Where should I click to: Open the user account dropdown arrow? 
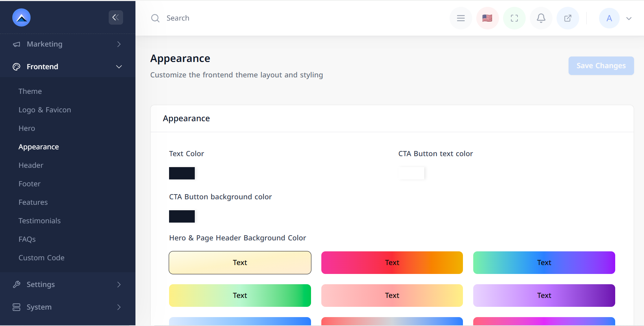click(629, 18)
